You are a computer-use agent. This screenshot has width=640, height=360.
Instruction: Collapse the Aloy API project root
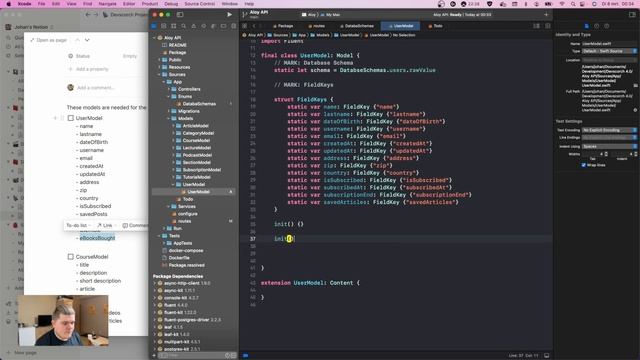tap(154, 38)
